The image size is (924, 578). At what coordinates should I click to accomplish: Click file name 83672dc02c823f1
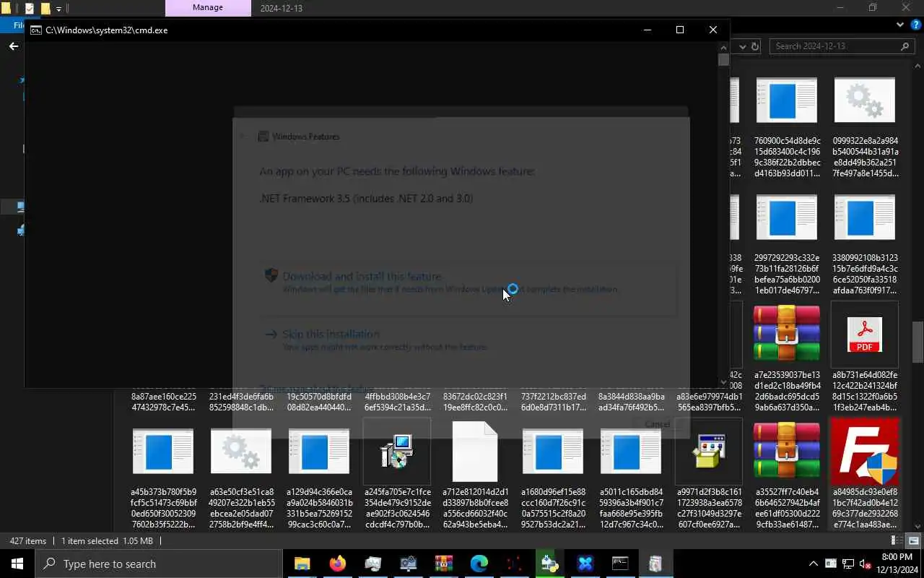(x=474, y=402)
